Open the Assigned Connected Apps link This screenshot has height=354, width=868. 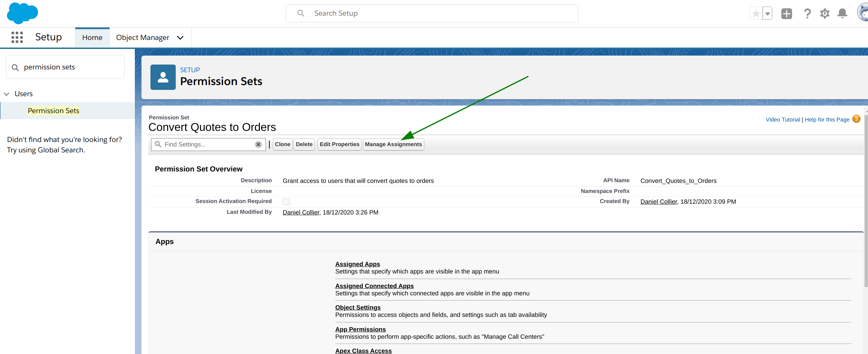374,286
